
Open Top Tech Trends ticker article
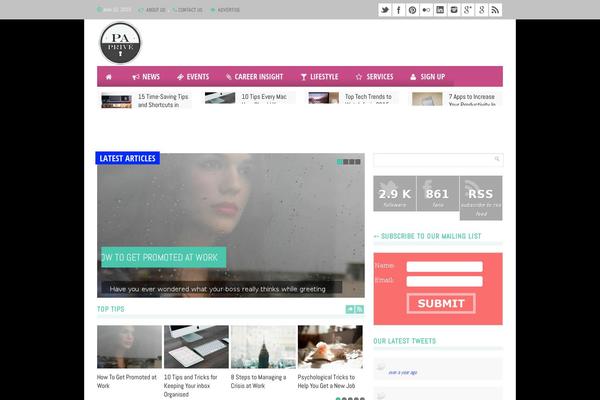click(x=368, y=98)
